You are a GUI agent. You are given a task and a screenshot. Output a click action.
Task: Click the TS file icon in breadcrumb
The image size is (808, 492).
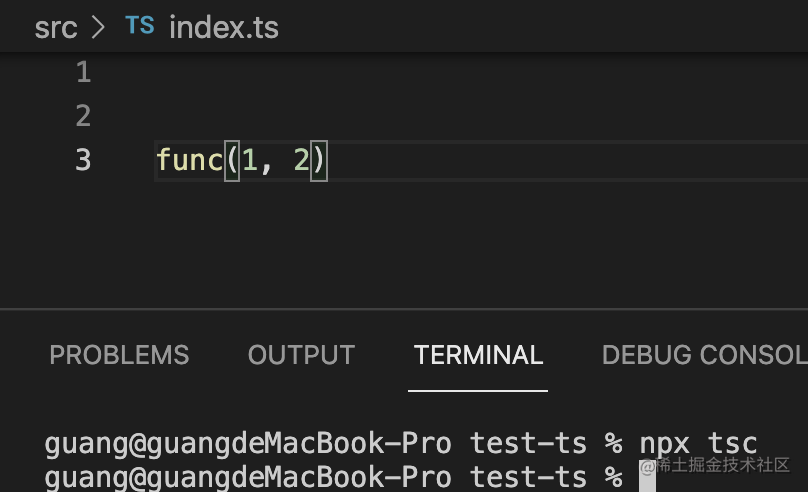coord(140,27)
